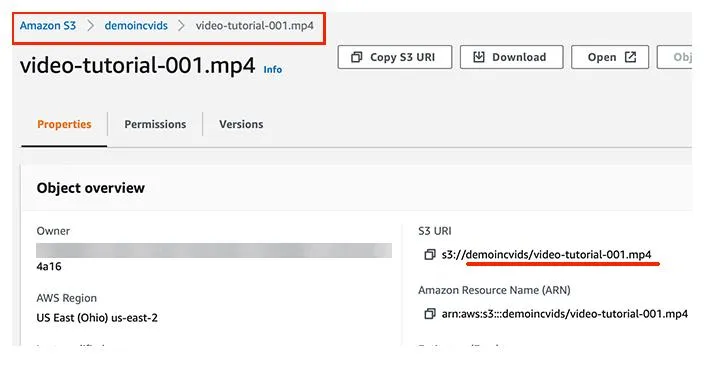Viewport: 707px width, 369px height.
Task: Copy the S3 URI with its copy icon
Action: (x=430, y=255)
